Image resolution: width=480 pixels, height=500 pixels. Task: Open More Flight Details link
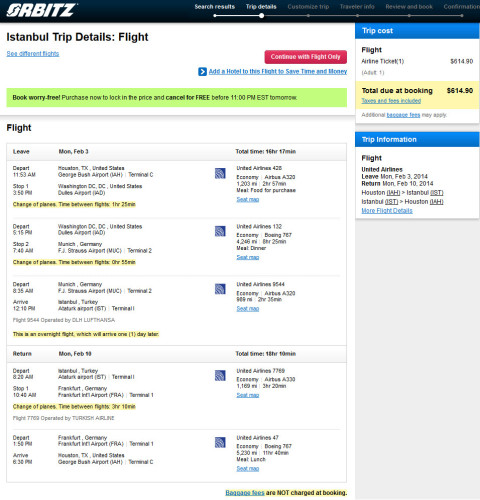387,211
